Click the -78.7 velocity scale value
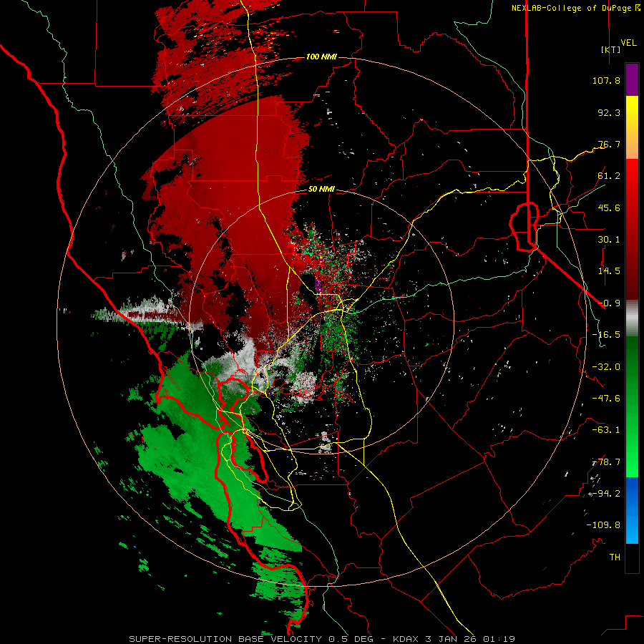 pos(606,462)
